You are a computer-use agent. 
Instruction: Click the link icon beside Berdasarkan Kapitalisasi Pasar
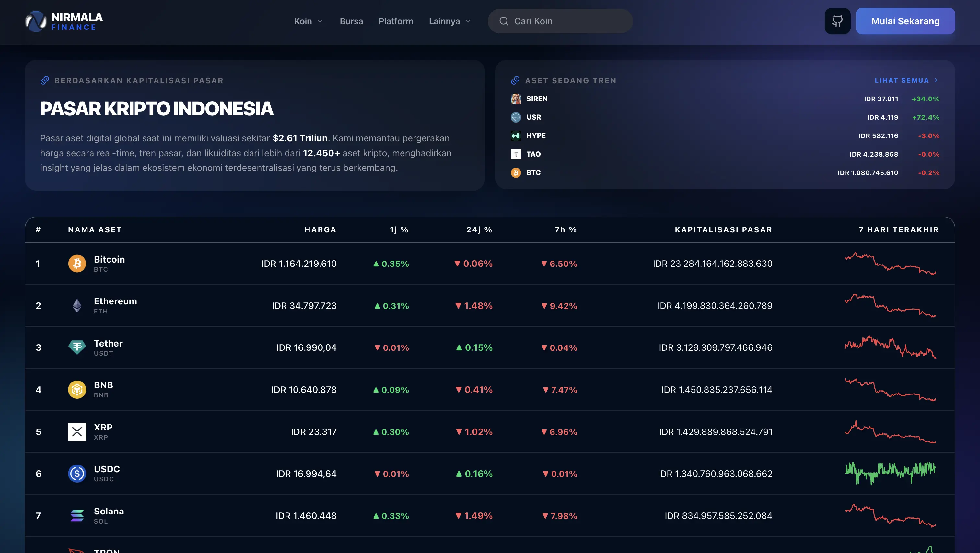click(44, 80)
